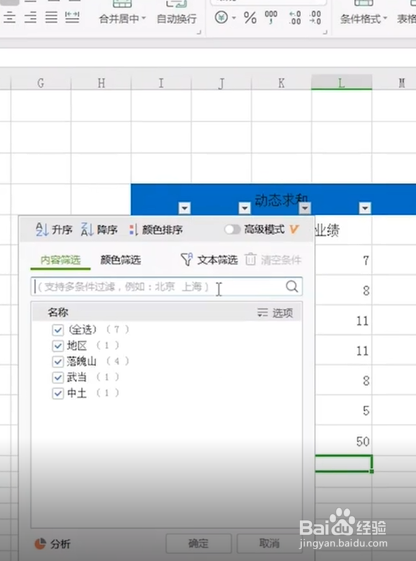The height and width of the screenshot is (561, 416).
Task: Toggle the 高级模式 switch
Action: click(232, 229)
